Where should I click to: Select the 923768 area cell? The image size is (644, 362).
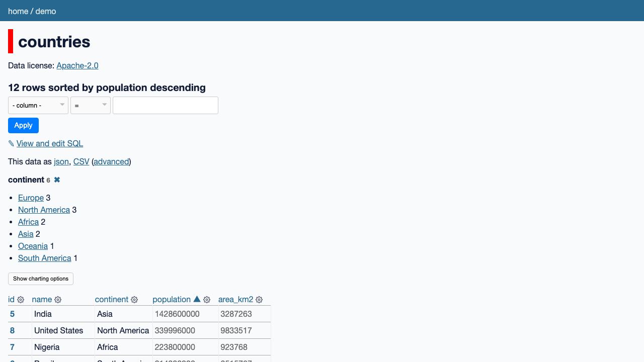245,347
